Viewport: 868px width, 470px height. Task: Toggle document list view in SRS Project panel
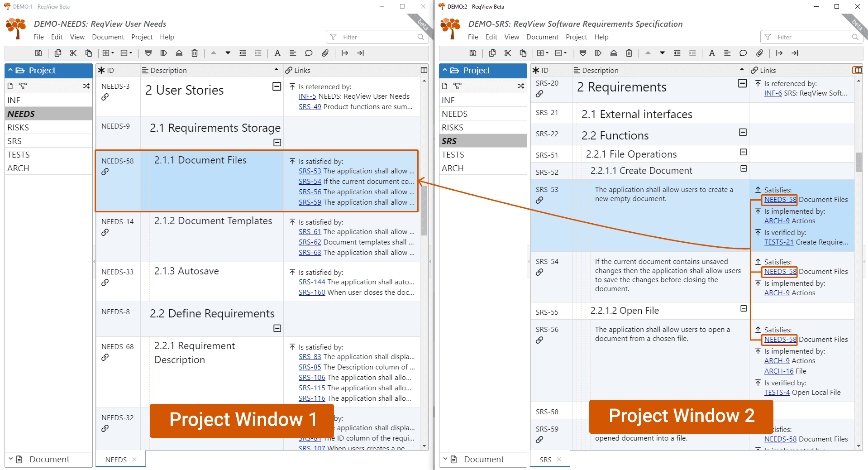pyautogui.click(x=444, y=86)
